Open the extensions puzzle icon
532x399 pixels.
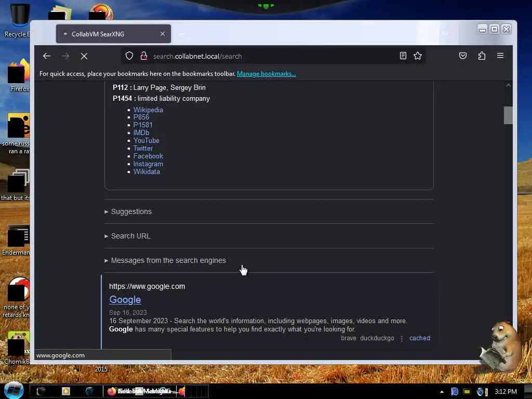[x=482, y=56]
